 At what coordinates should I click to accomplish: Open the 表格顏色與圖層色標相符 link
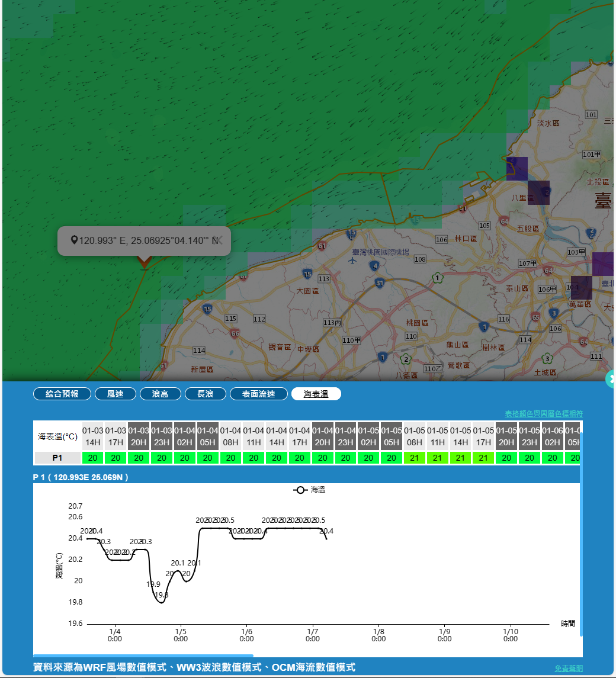click(543, 413)
